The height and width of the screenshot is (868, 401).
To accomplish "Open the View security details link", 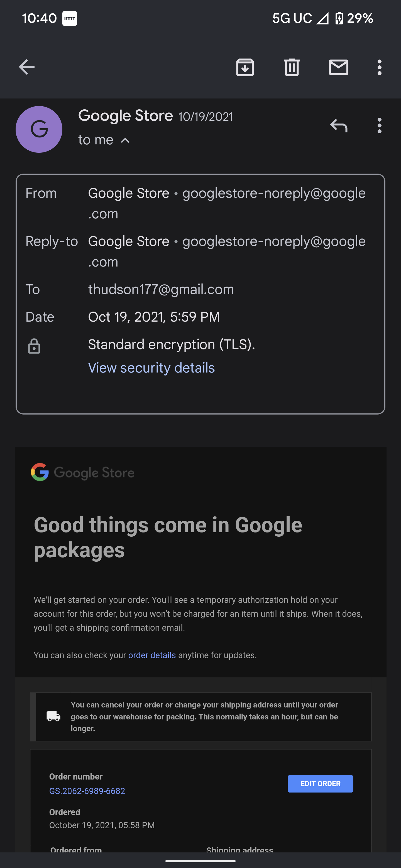I will [151, 368].
